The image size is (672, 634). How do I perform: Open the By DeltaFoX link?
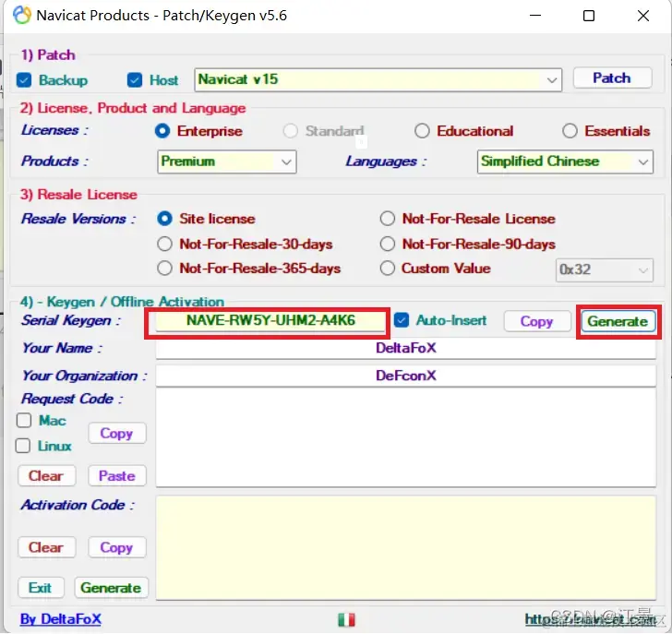coord(60,619)
